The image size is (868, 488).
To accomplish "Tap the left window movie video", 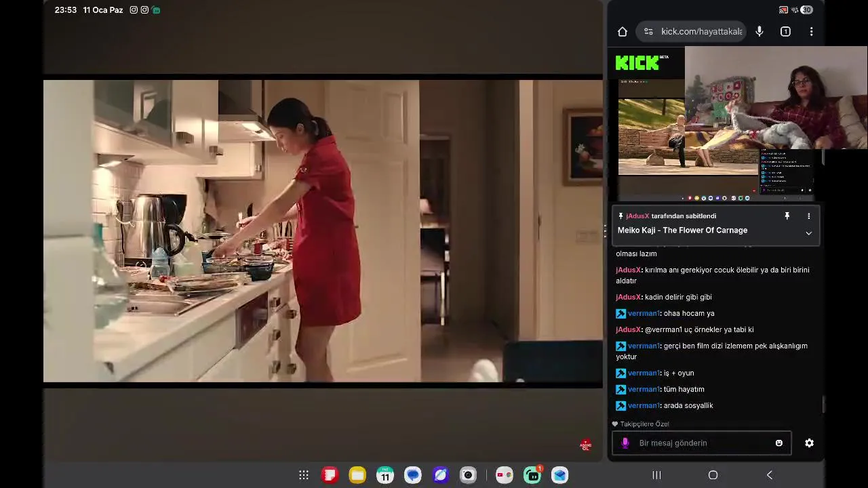I will (323, 231).
